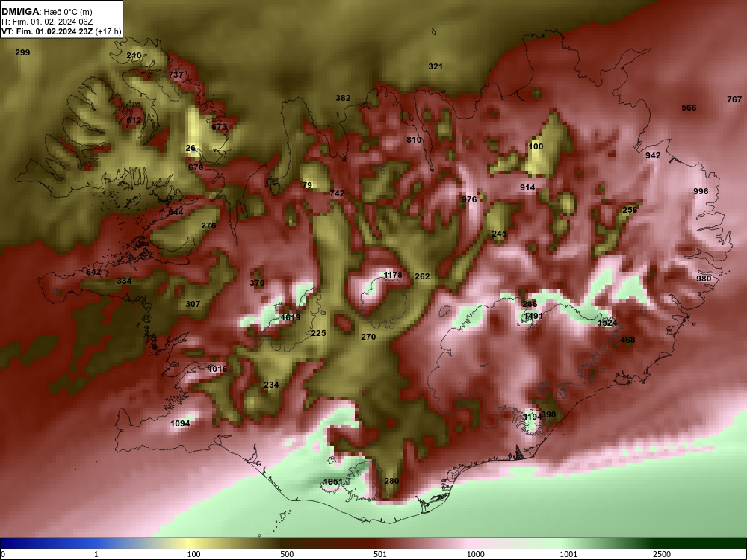Select the map value 767
Viewport: 747px width, 560px height.
(x=734, y=99)
